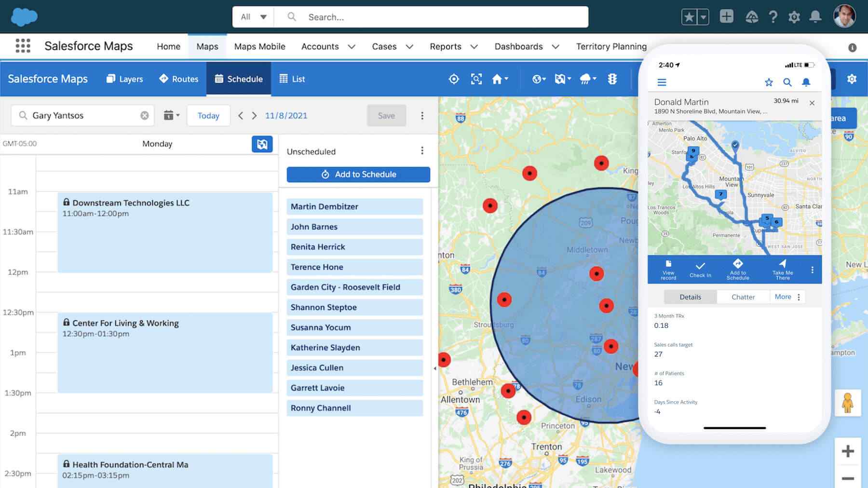
Task: Expand the Reports tab chevron
Action: coord(474,47)
